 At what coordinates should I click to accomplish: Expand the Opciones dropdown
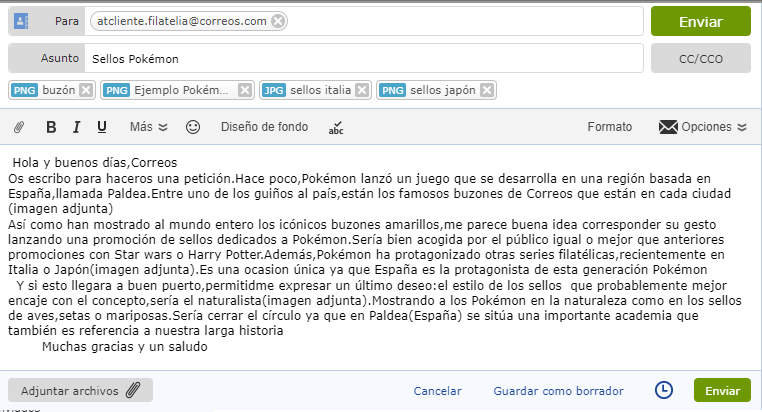[x=702, y=127]
